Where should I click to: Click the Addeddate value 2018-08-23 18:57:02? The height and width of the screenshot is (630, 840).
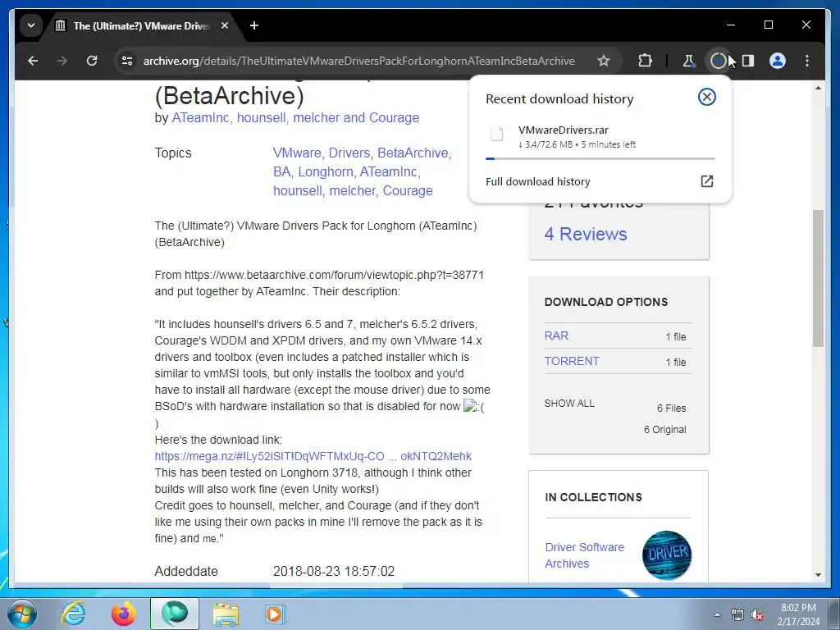coord(334,571)
